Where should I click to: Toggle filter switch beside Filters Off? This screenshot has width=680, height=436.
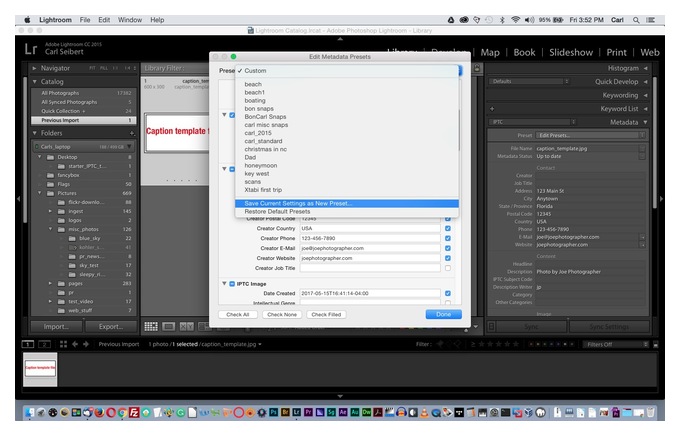(x=656, y=344)
